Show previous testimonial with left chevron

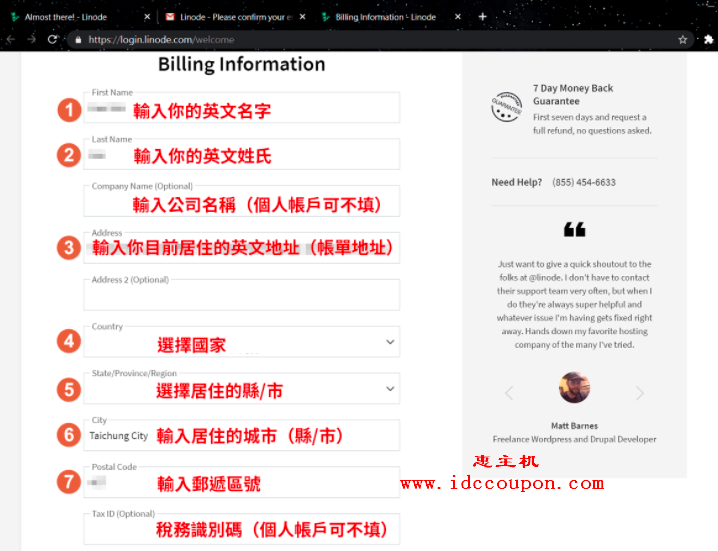509,393
